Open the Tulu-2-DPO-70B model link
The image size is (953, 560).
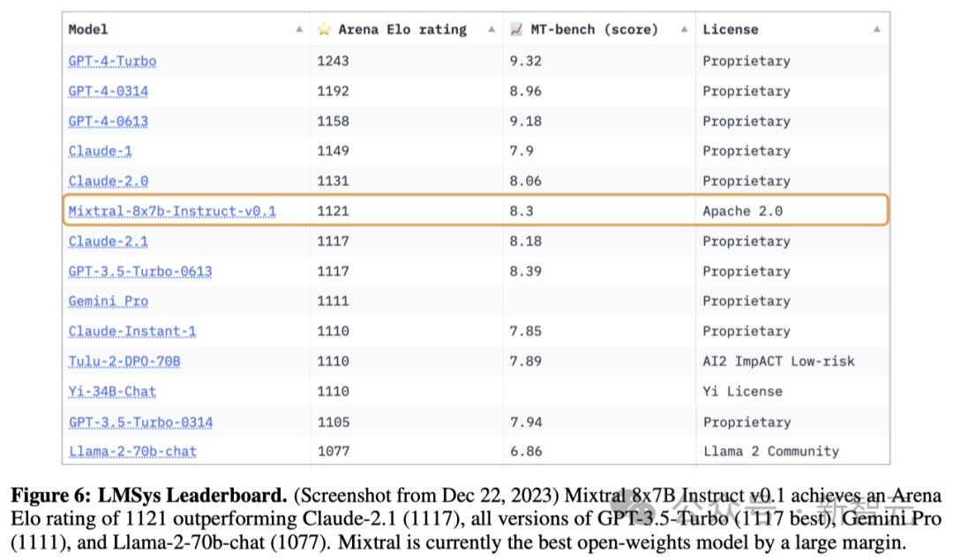(x=124, y=362)
